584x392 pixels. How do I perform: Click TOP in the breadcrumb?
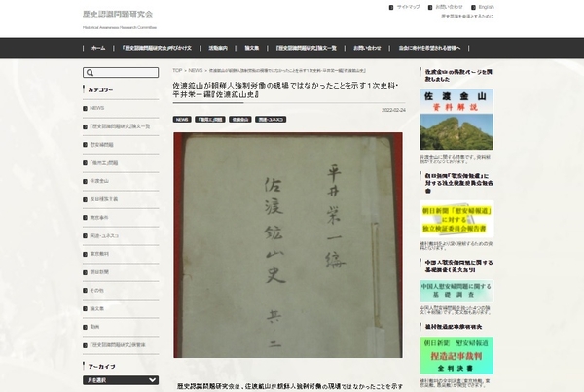pyautogui.click(x=177, y=70)
